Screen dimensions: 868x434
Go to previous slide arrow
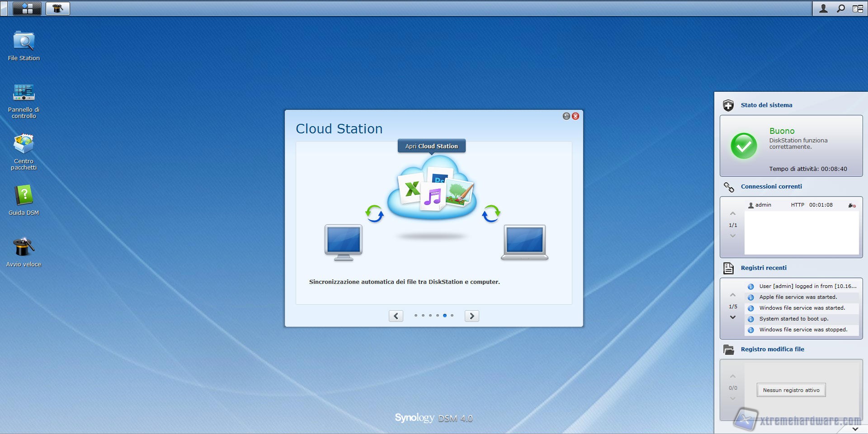tap(396, 316)
